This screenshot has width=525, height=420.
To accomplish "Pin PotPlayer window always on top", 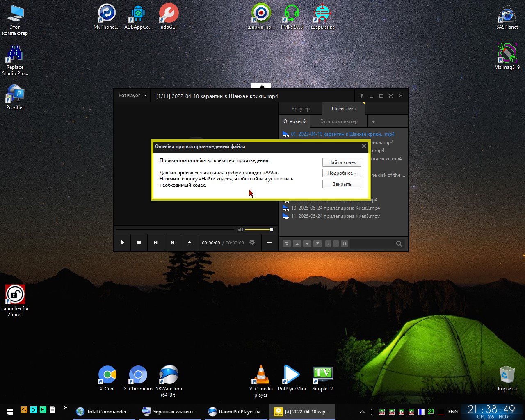I will [x=361, y=96].
